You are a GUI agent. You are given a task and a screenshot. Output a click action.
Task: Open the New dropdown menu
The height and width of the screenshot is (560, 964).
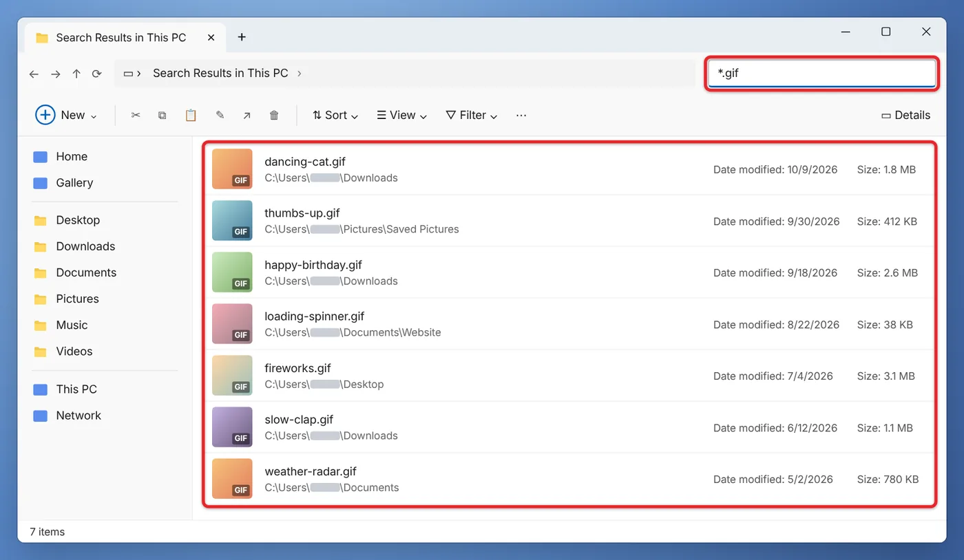pyautogui.click(x=67, y=115)
